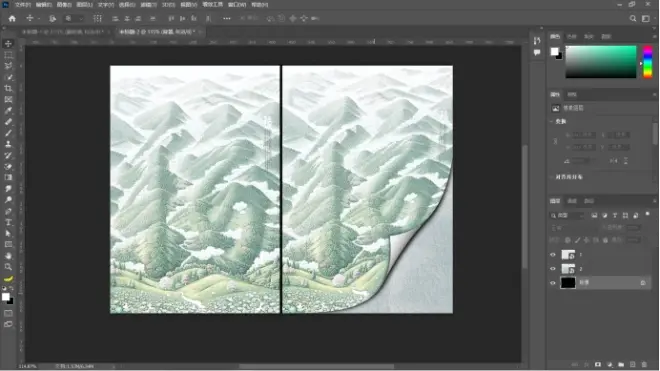Hide layer 1 with its eye icon
Image resolution: width=660 pixels, height=371 pixels.
(553, 255)
